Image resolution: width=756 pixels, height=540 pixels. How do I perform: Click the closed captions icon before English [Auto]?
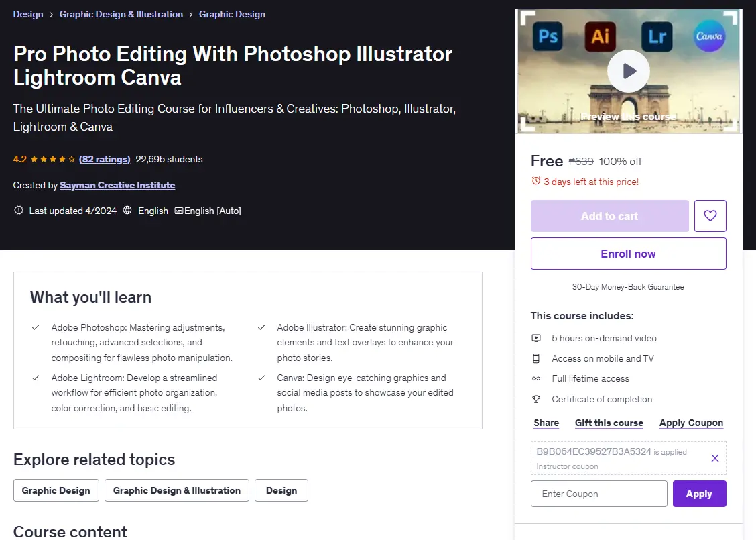point(178,211)
